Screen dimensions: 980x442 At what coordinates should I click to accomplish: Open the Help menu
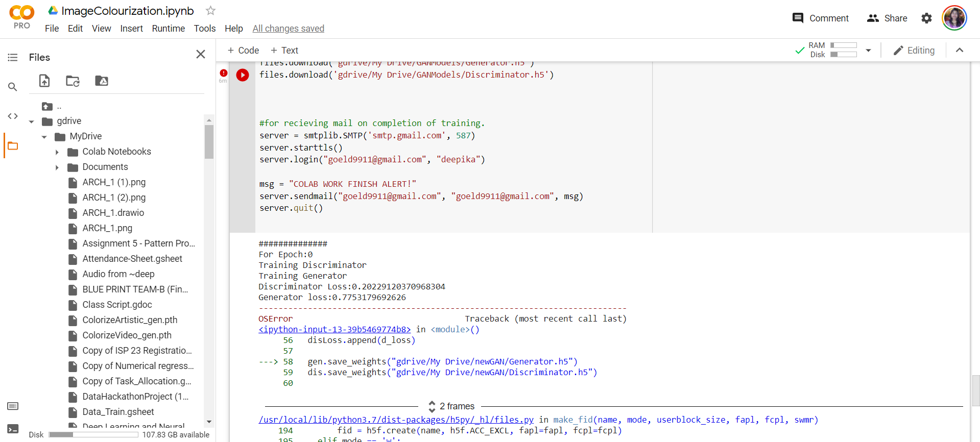233,29
